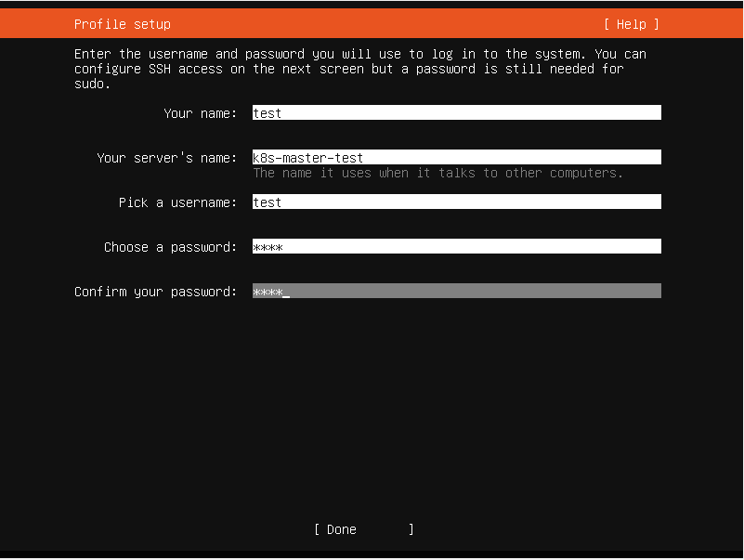
Task: Click the masked asterisks in Choose a password
Action: pos(268,248)
